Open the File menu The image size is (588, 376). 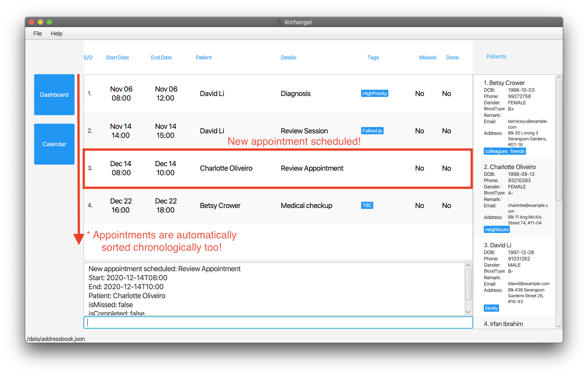pos(37,34)
